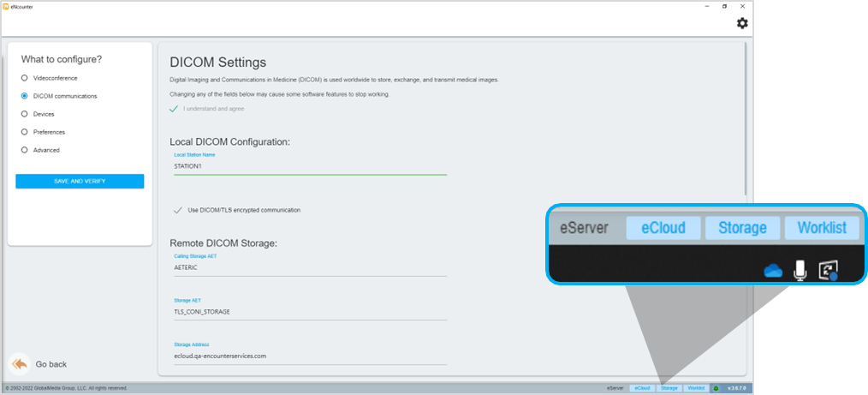Select the Devices radio option
Viewport: 868px width, 395px height.
[x=25, y=114]
